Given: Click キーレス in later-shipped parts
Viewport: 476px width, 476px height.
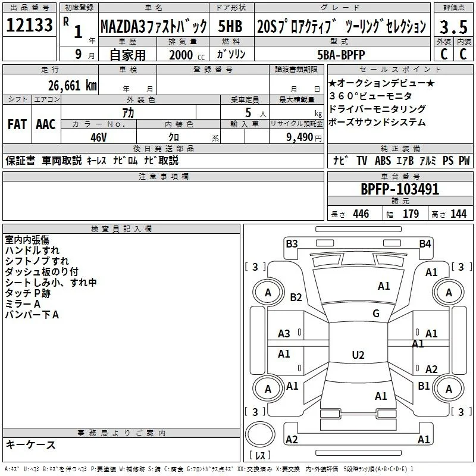Looking at the screenshot, I should (x=96, y=161).
